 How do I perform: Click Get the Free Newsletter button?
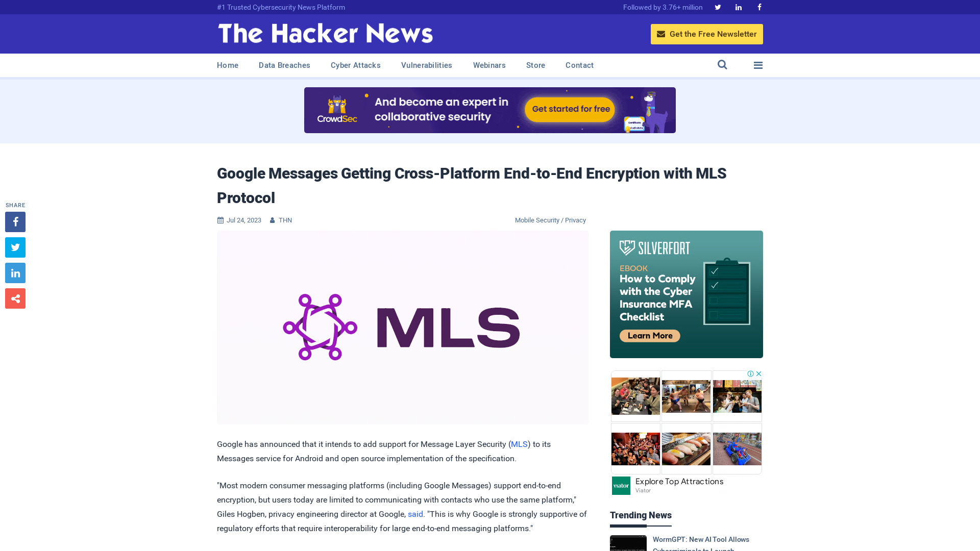[x=707, y=34]
